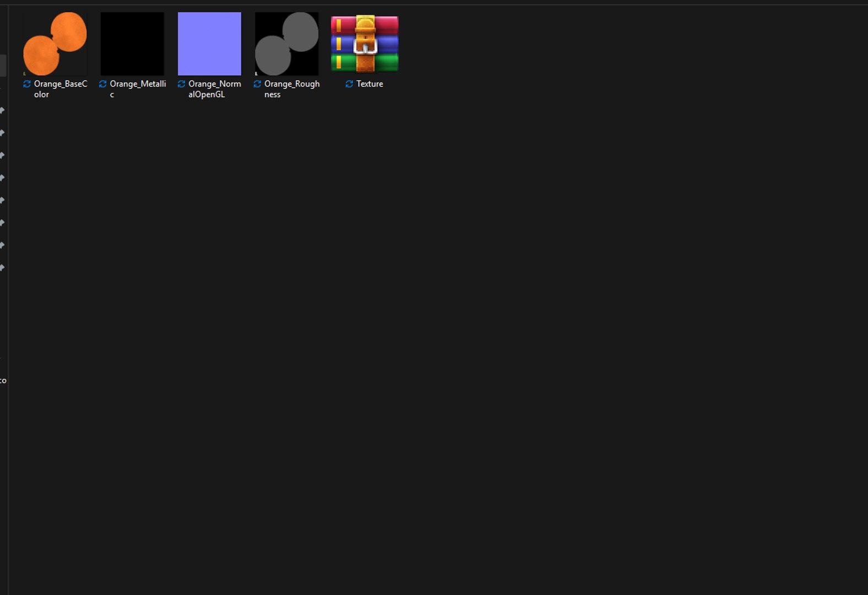Select the black Orange_Metallic thumbnail
Screen dimensions: 868x595
(132, 44)
